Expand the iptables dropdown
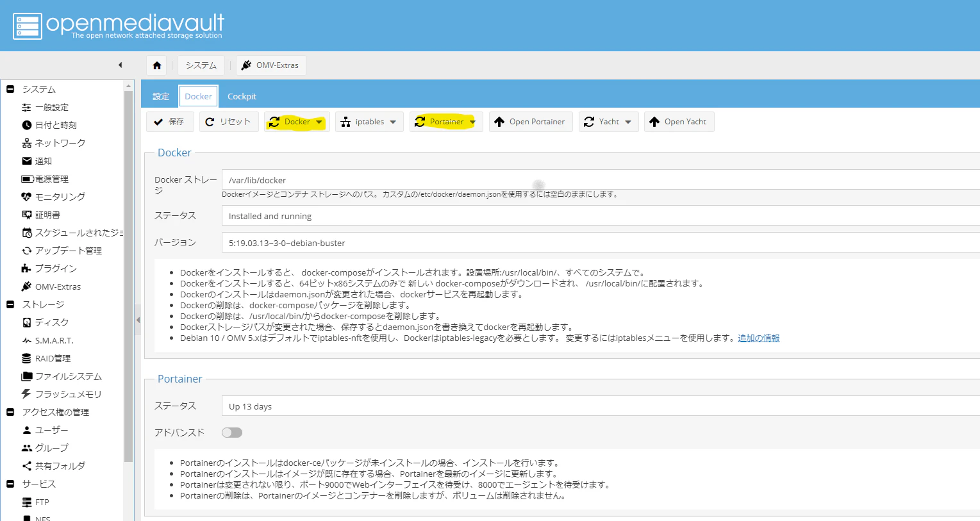 [x=369, y=122]
